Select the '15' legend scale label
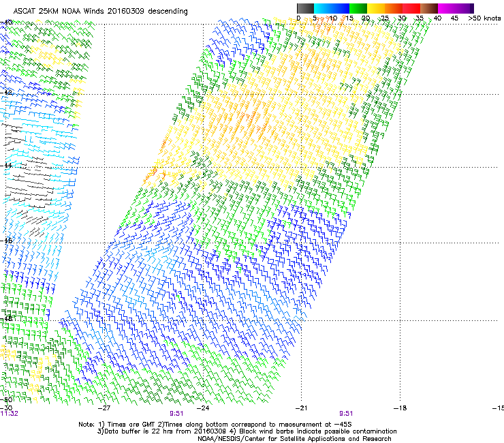Screen dimensions: 504x443 tap(349, 18)
